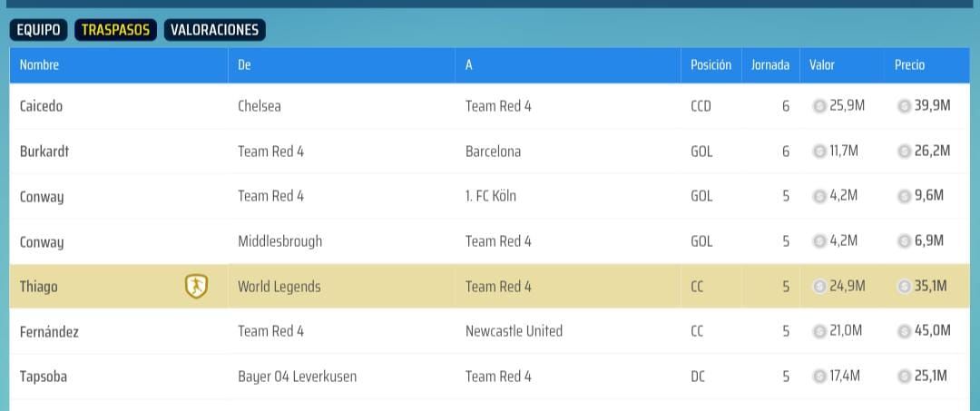Click the coin icon beside Tapsoba's 17,4M value
Screen dimensions: 980x411
coord(818,377)
